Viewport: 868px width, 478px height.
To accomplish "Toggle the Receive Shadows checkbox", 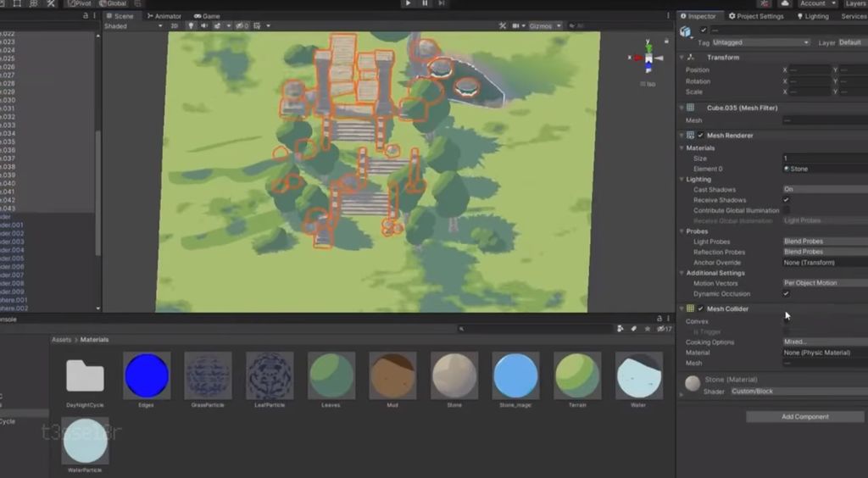I will (x=787, y=200).
